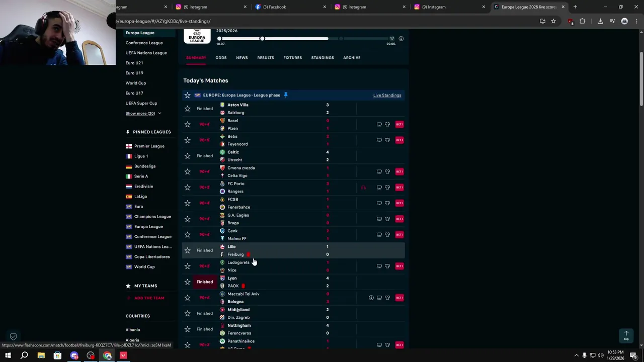Image resolution: width=644 pixels, height=362 pixels.
Task: Click the pin icon next to Europa League phase
Action: 285,95
